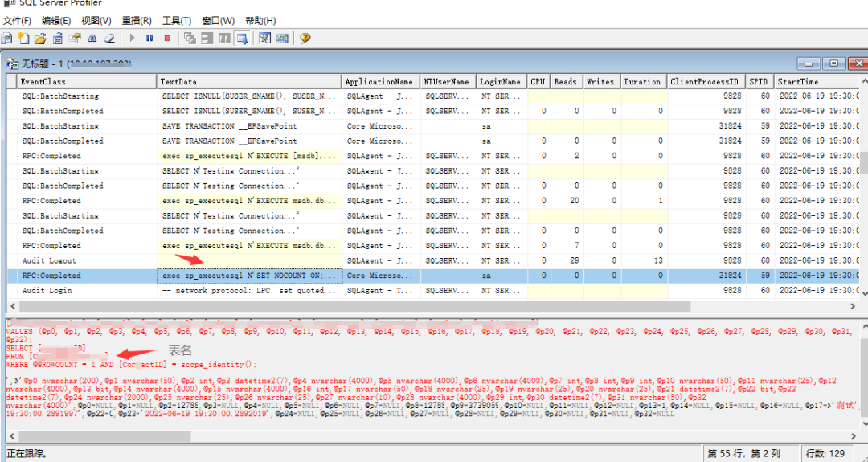Click the LoginName column header
The width and height of the screenshot is (868, 462).
[x=502, y=81]
